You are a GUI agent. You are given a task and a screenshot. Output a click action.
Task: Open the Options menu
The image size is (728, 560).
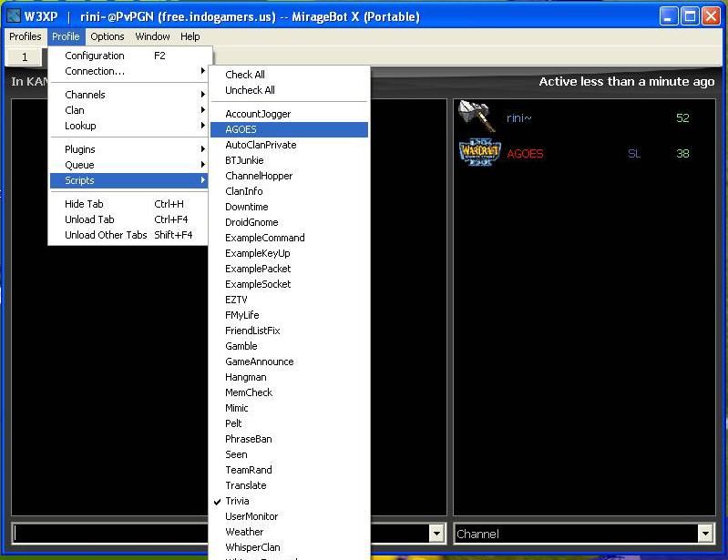click(108, 36)
